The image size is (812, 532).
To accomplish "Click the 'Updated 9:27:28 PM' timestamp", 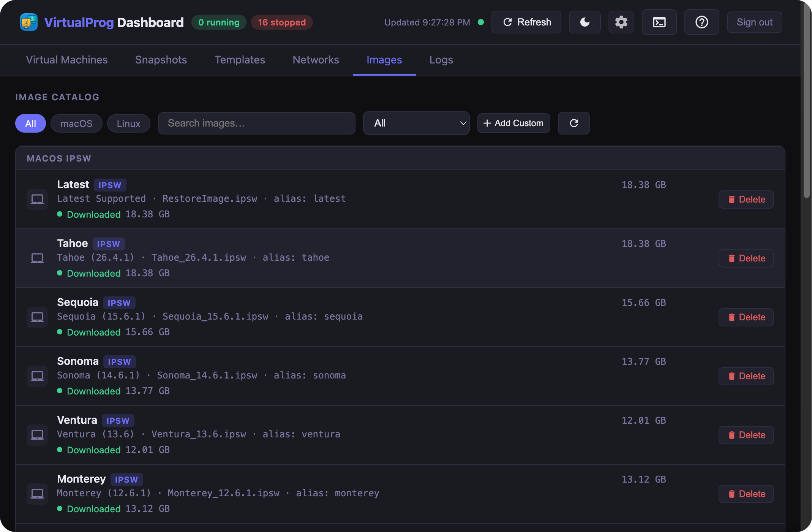I will 427,22.
